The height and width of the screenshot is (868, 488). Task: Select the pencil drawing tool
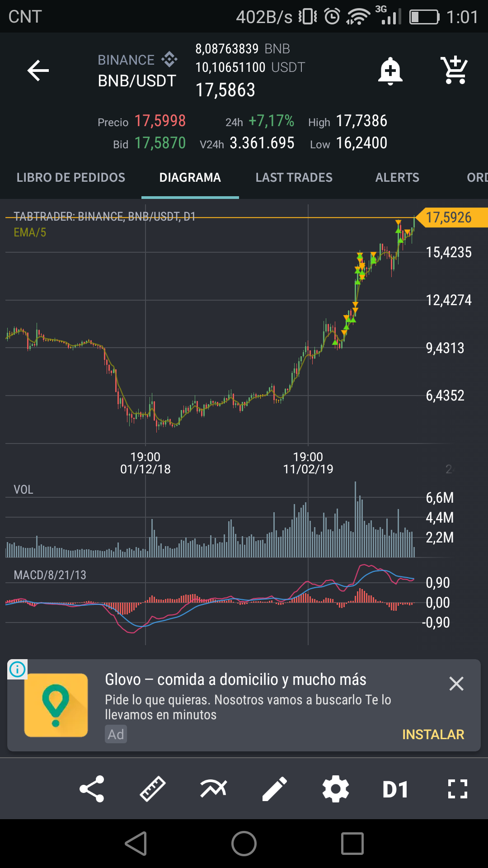coord(275,789)
